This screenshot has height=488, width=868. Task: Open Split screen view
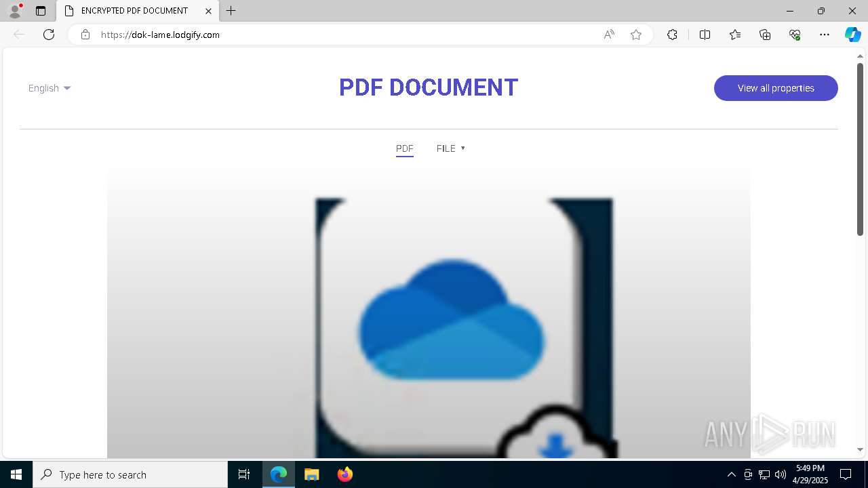[x=705, y=35]
